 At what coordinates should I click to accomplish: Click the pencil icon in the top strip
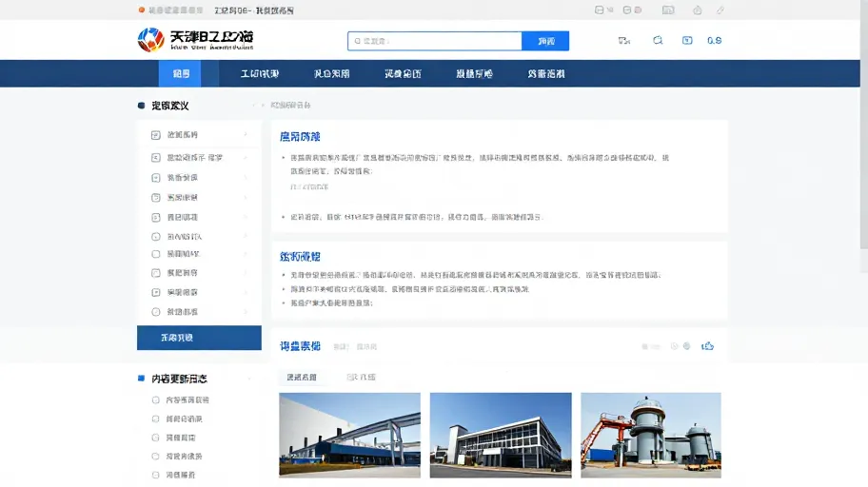pos(720,10)
